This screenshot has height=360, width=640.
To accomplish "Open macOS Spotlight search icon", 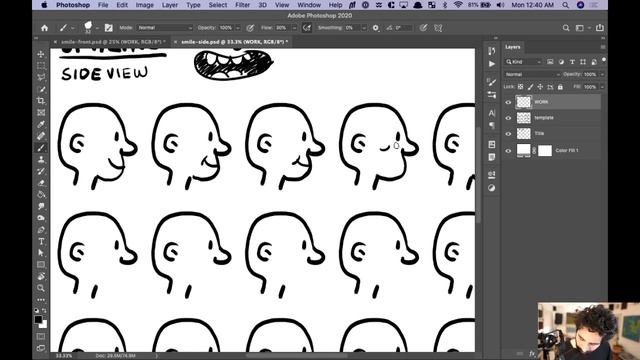I will click(565, 5).
